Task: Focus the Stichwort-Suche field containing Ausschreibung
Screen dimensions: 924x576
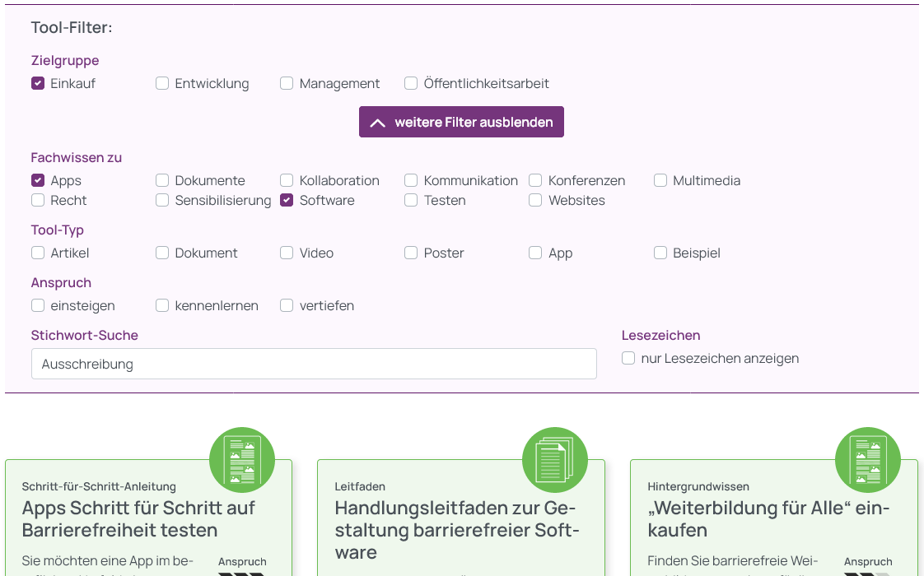Action: (x=314, y=364)
